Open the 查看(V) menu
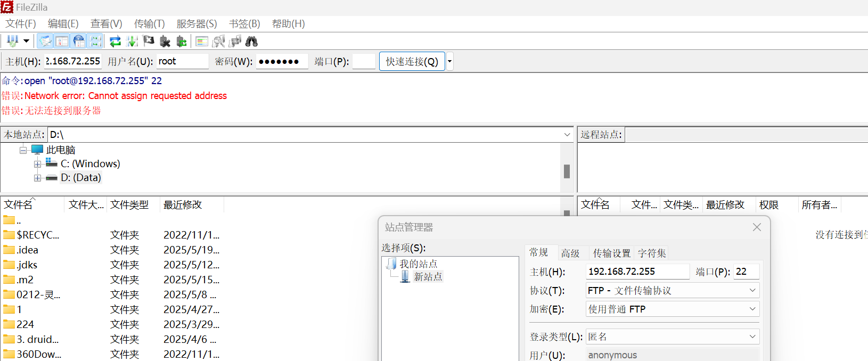868x361 pixels. 106,23
